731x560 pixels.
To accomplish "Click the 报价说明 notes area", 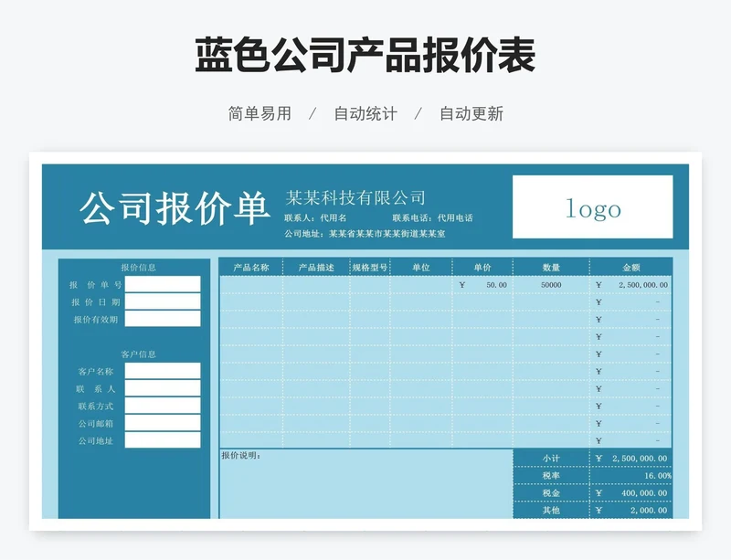I will coord(366,484).
